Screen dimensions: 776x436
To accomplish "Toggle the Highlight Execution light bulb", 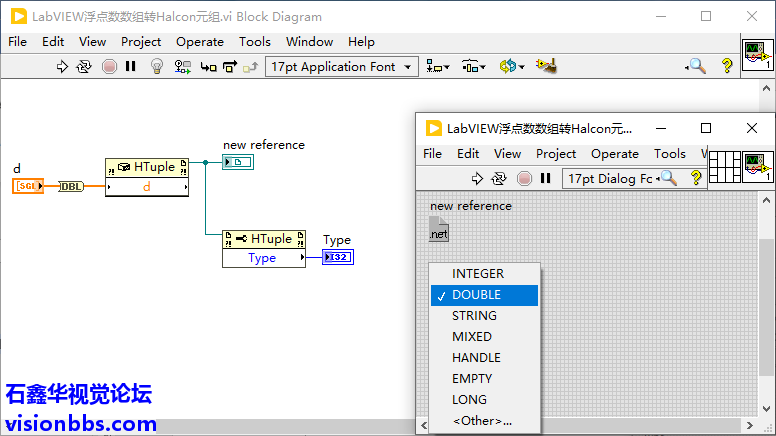I will 156,67.
